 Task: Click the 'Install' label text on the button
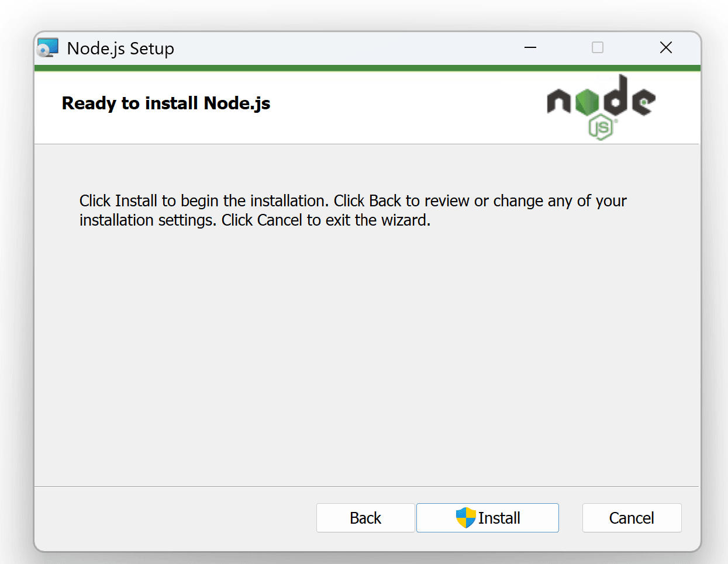pos(499,518)
